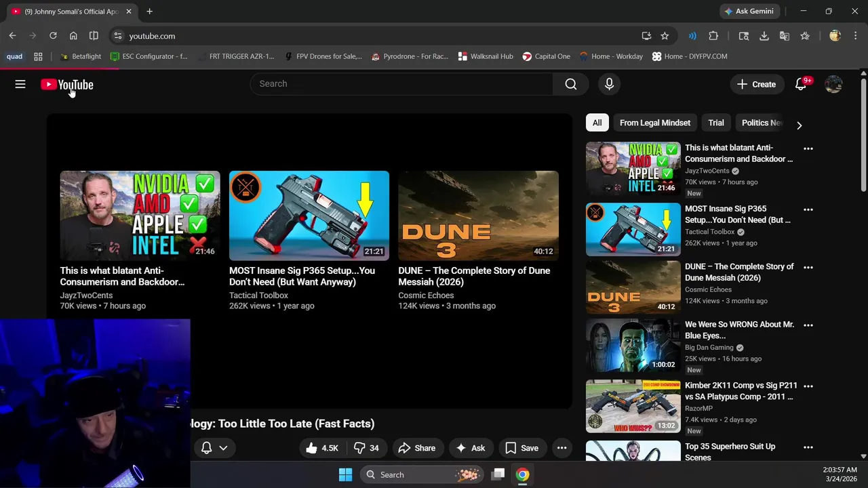Image resolution: width=868 pixels, height=488 pixels.
Task: Click the search magnifier button
Action: coord(571,84)
